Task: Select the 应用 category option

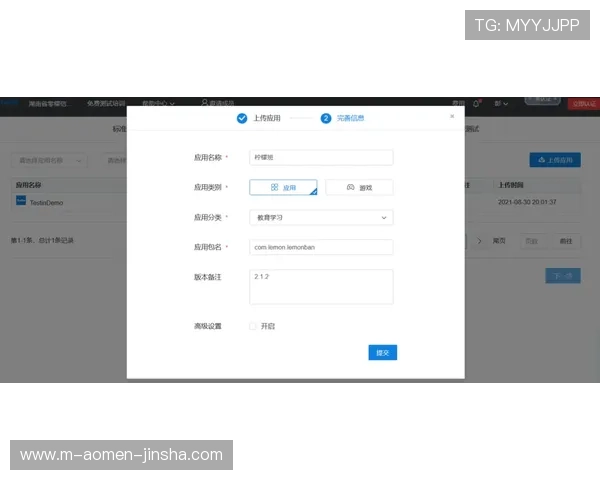Action: (283, 187)
